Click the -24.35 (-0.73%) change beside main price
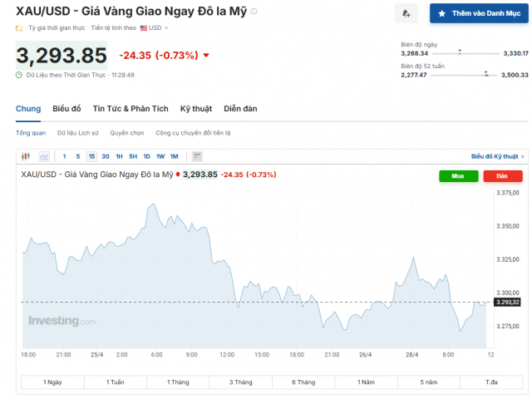 click(159, 55)
